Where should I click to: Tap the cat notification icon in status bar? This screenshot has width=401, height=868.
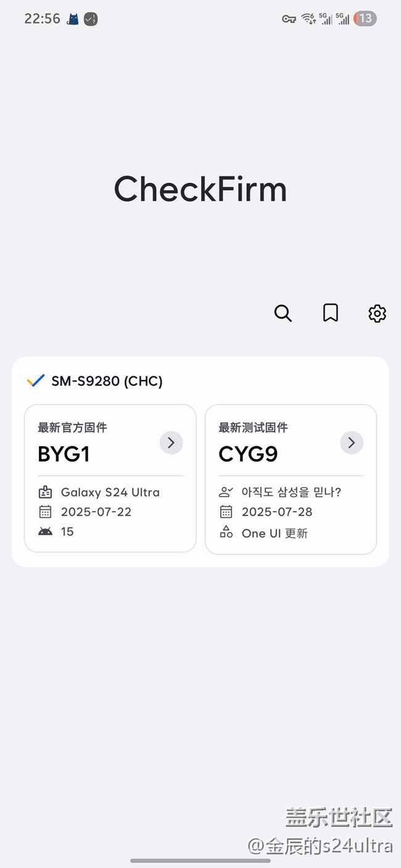[73, 19]
